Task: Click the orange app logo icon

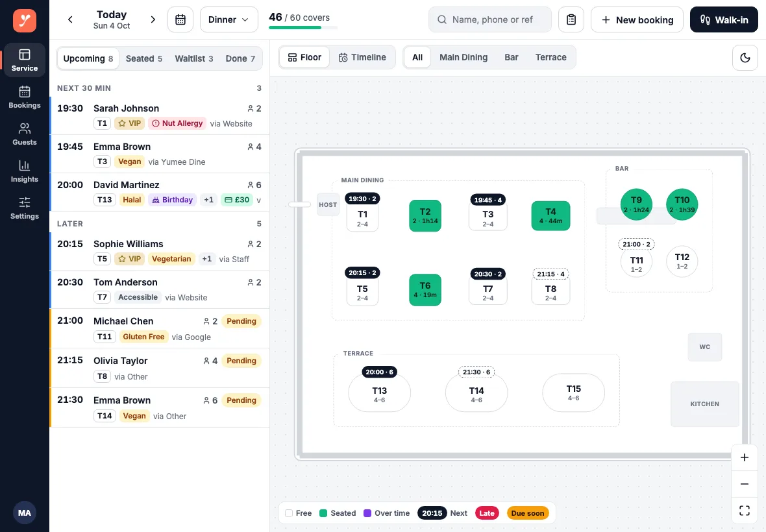Action: [25, 21]
